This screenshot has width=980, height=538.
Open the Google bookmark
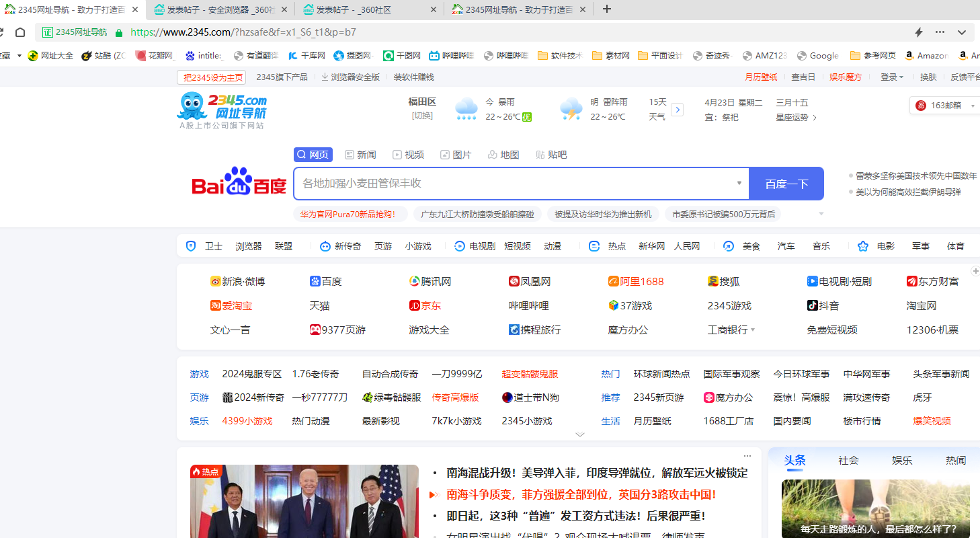(x=818, y=56)
